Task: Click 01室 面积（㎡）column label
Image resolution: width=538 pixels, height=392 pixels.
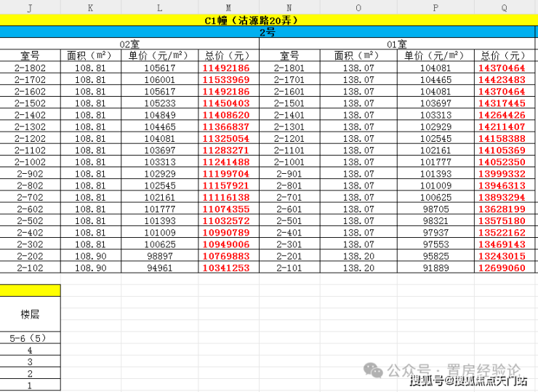Action: 358,55
